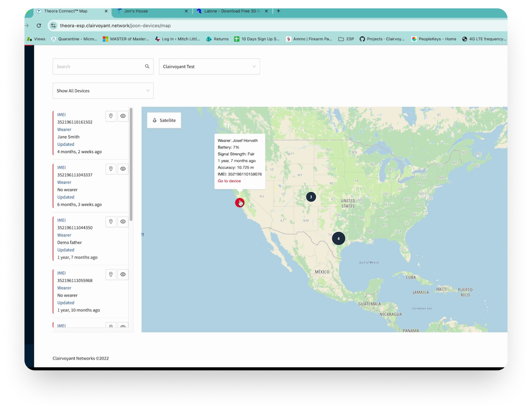Click location pin for Demo father device

(111, 222)
